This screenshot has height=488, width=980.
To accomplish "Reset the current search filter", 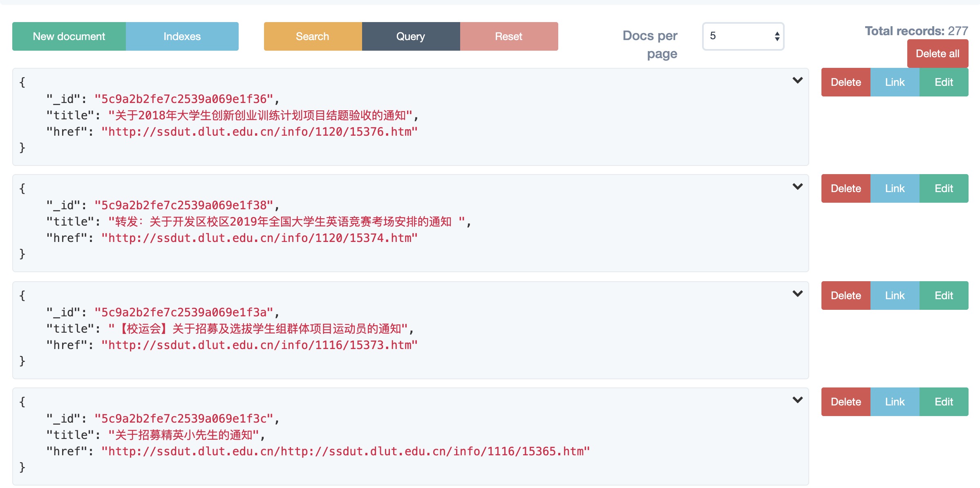I will pos(509,36).
